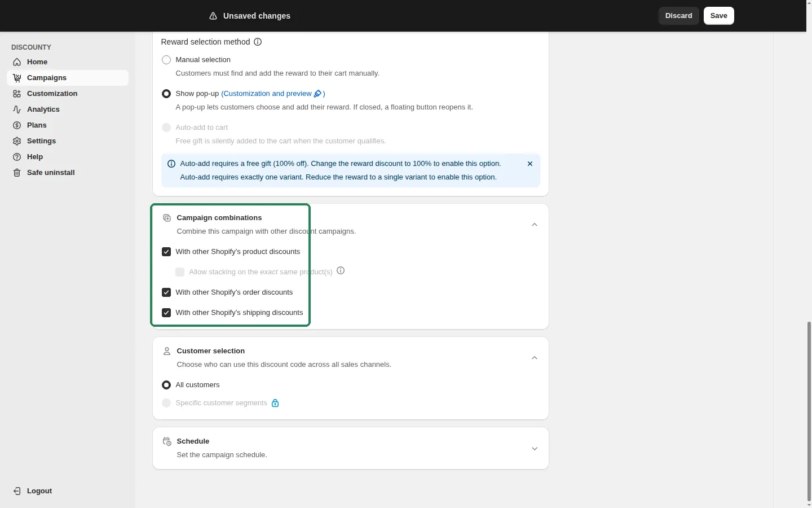Click the Home house icon in sidebar

[x=17, y=62]
